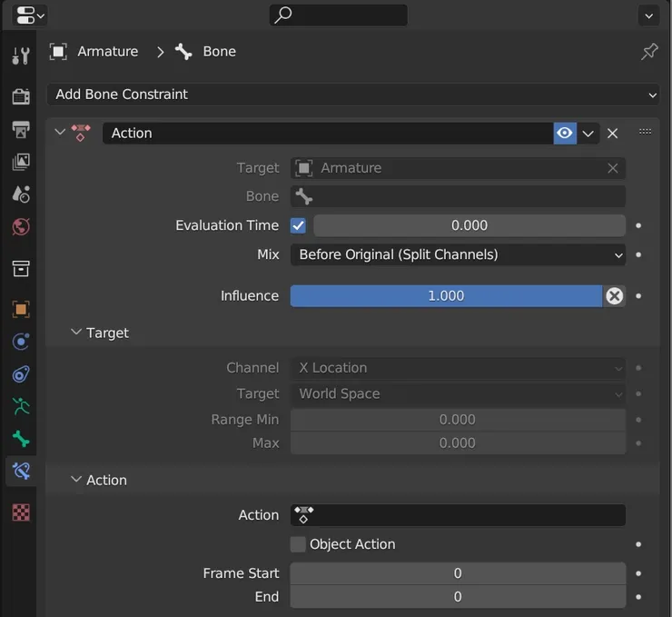Open the Add Bone Constraint dropdown

click(352, 95)
